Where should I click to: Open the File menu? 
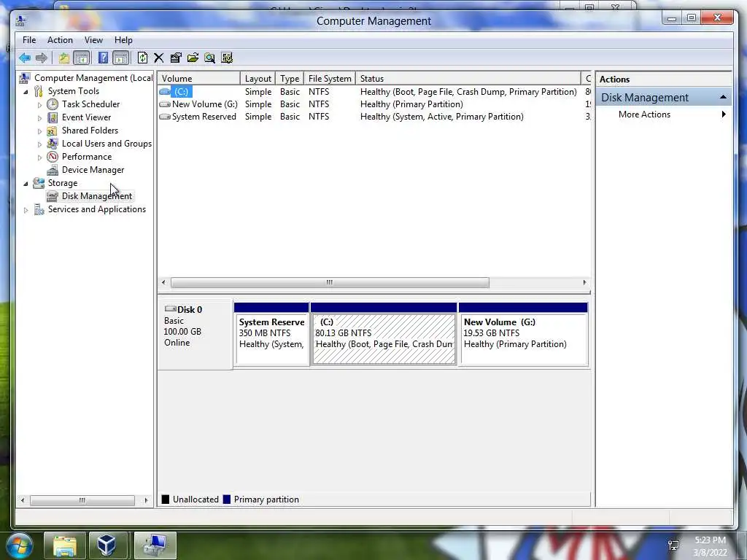click(x=29, y=40)
